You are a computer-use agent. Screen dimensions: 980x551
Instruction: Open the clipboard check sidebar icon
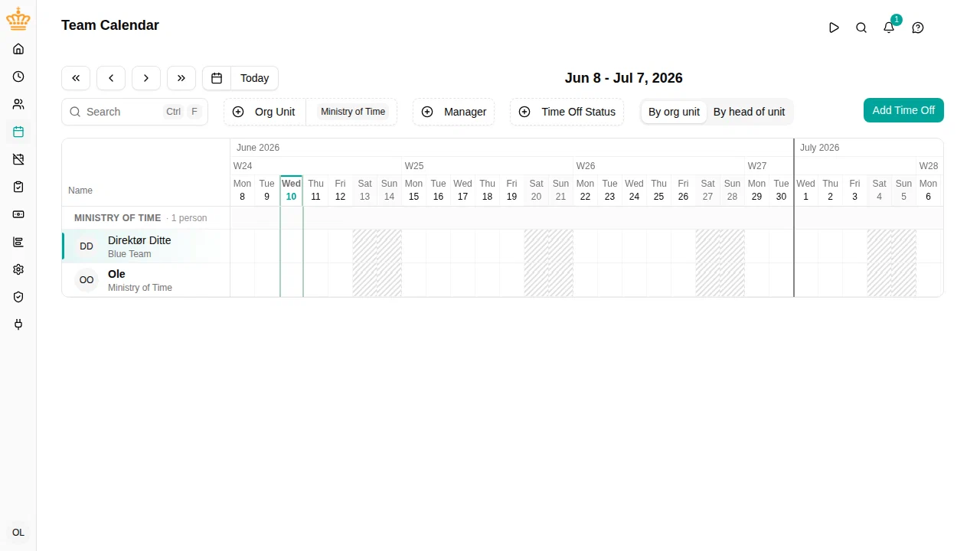[18, 187]
